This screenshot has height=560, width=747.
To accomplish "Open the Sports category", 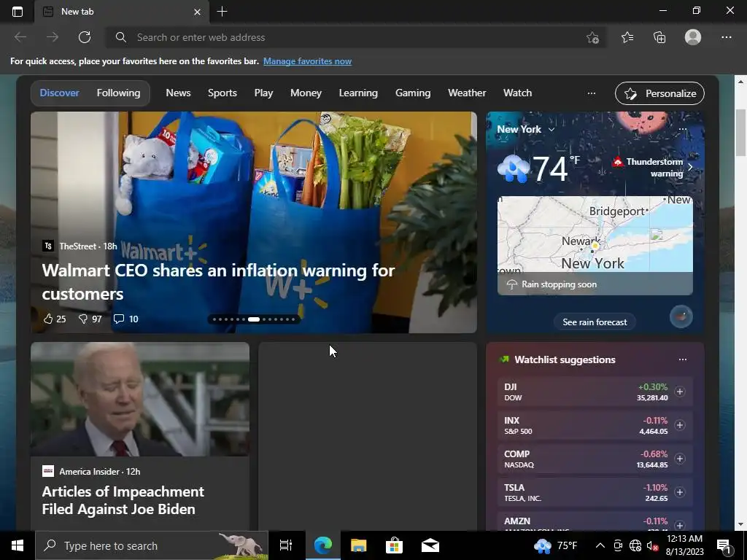I will coord(222,93).
